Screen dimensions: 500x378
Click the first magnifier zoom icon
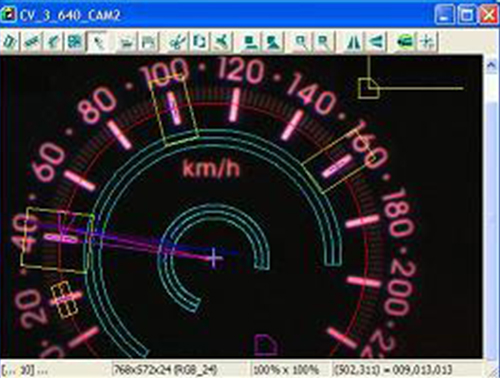[x=301, y=42]
